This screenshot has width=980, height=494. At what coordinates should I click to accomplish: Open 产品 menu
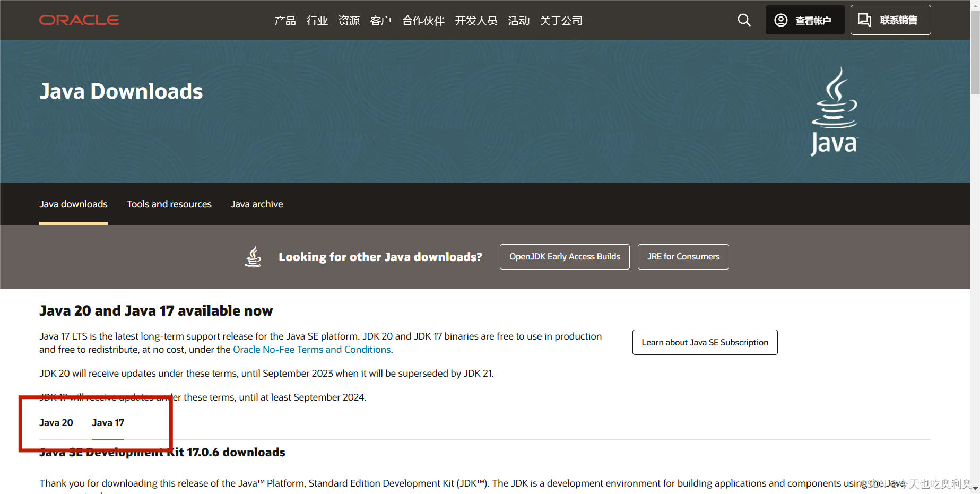coord(285,21)
